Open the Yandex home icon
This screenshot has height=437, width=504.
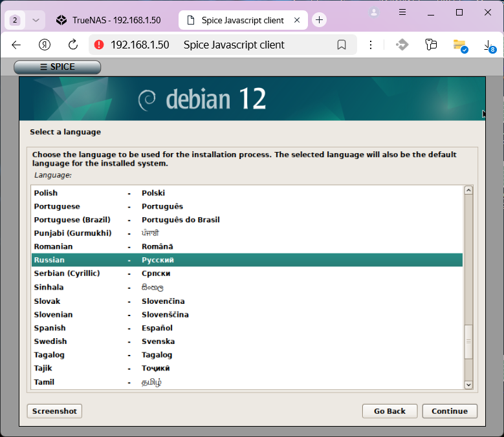45,45
